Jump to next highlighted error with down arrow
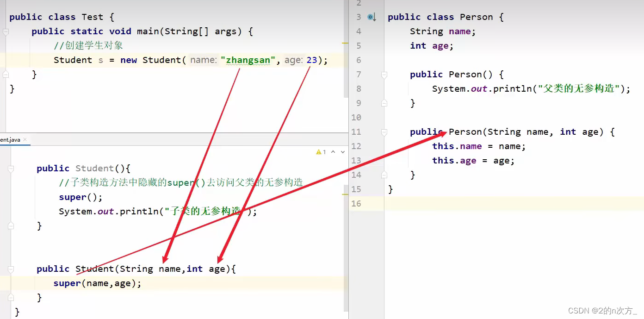 [x=342, y=152]
